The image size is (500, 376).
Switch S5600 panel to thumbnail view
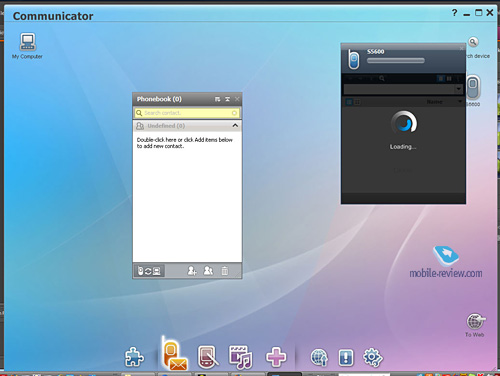[x=357, y=102]
